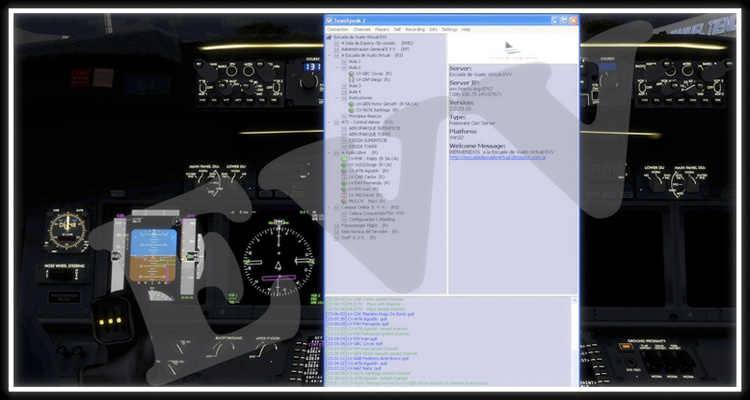Close the TeamSpeak 2 window
750x400 pixels.
pyautogui.click(x=574, y=21)
